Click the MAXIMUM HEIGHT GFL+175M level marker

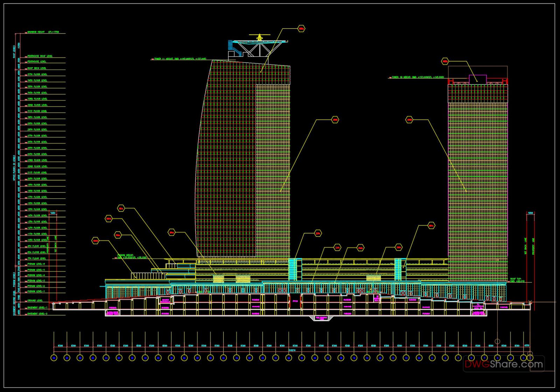[43, 32]
